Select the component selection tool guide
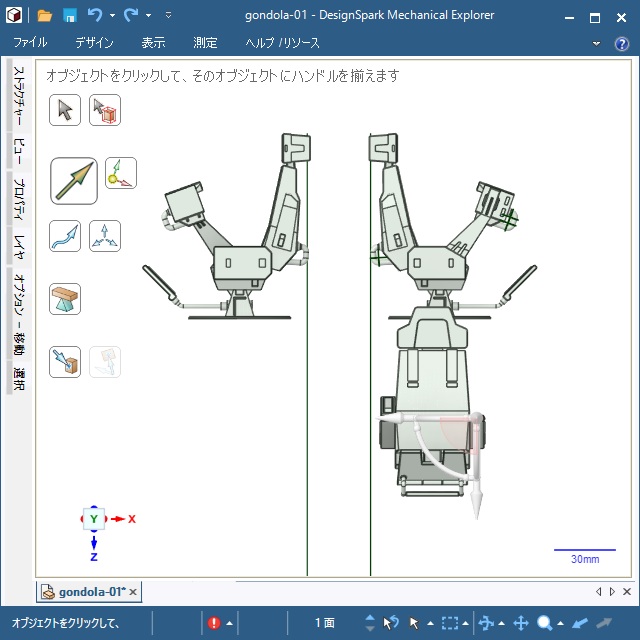Image resolution: width=640 pixels, height=640 pixels. coord(105,110)
